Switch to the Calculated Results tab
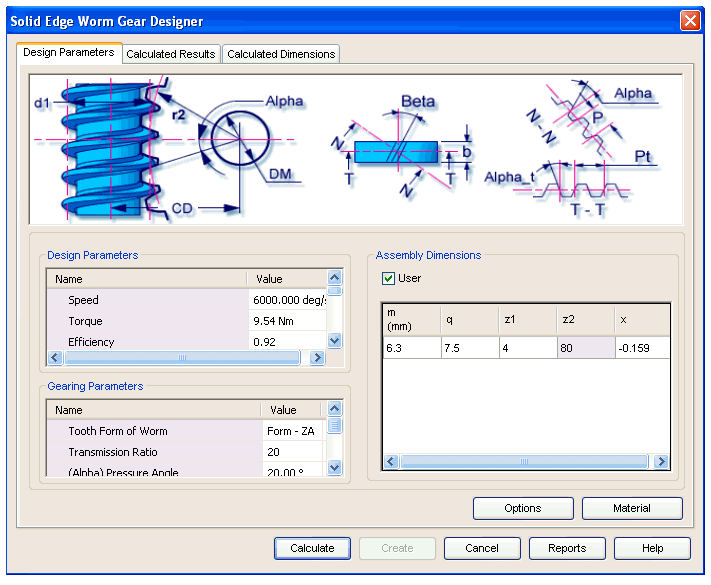Screen dimensions: 711x585 pyautogui.click(x=170, y=54)
